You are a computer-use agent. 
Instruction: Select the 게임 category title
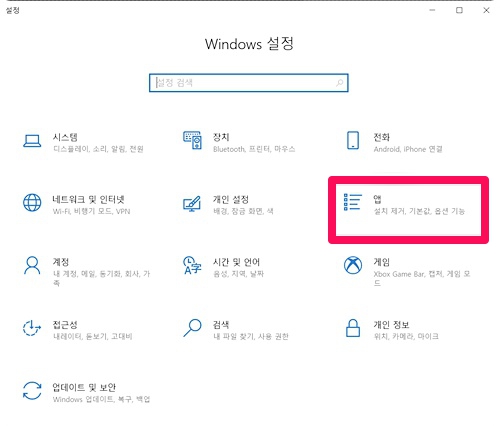[381, 262]
